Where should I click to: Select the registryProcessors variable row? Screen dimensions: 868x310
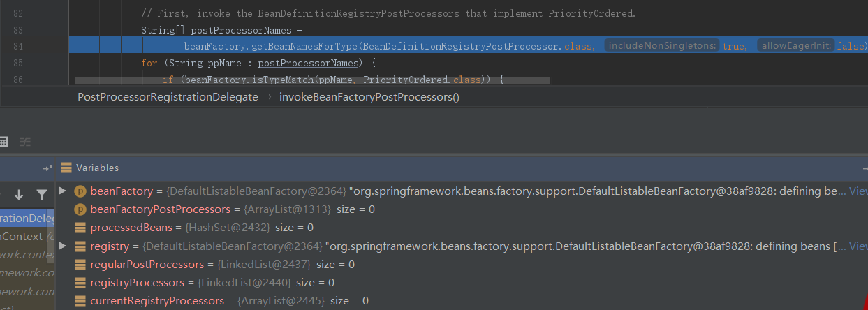(x=137, y=283)
